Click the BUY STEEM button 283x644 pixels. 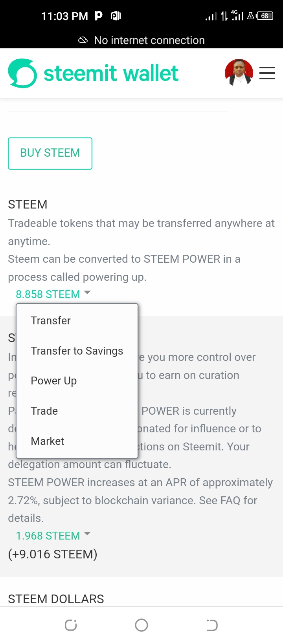(50, 153)
